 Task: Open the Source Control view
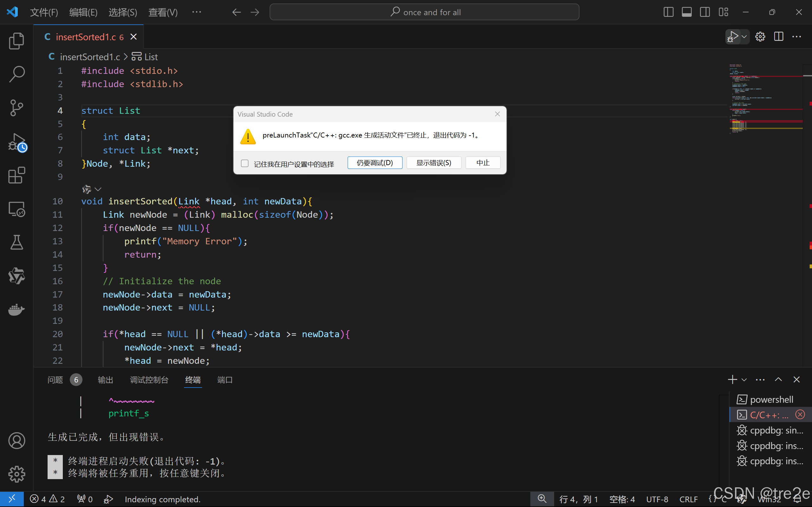coord(16,108)
